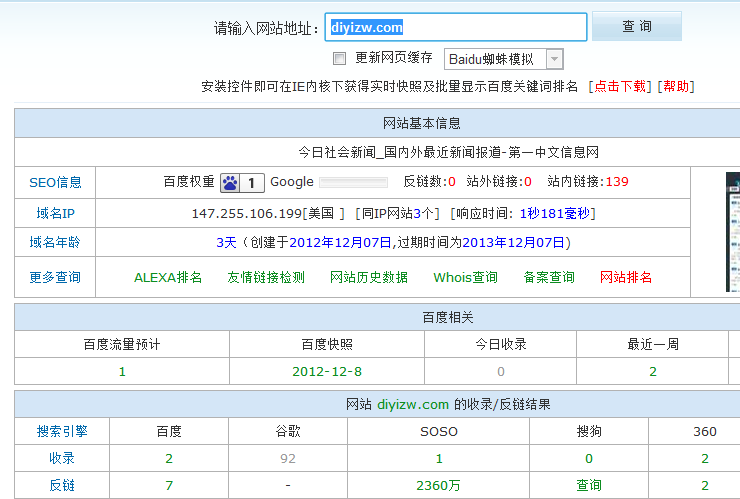Open the red 网站排名 link

[x=626, y=277]
